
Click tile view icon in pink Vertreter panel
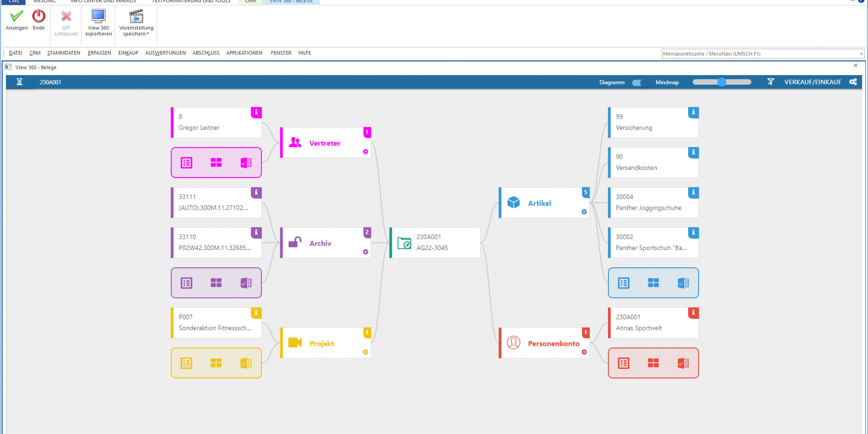pyautogui.click(x=216, y=163)
